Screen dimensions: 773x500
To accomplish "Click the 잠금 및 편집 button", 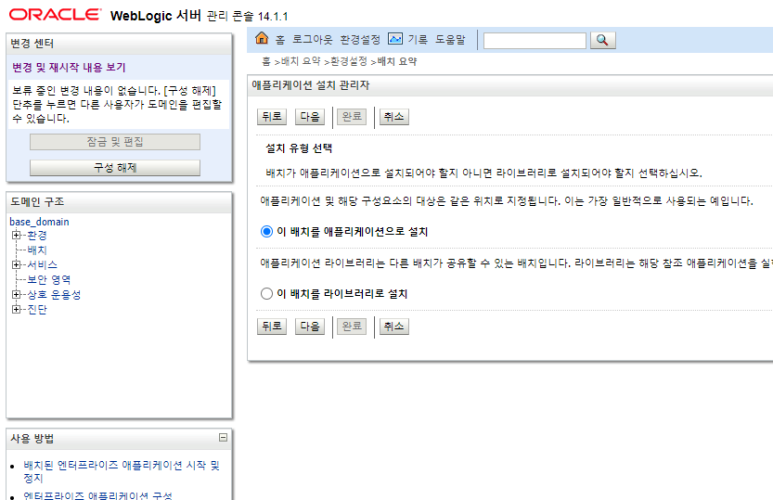I will click(115, 142).
